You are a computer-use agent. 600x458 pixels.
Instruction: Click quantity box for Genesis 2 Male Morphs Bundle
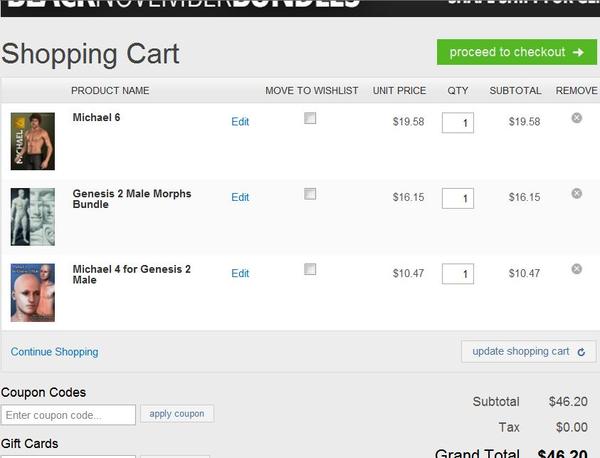(x=458, y=198)
